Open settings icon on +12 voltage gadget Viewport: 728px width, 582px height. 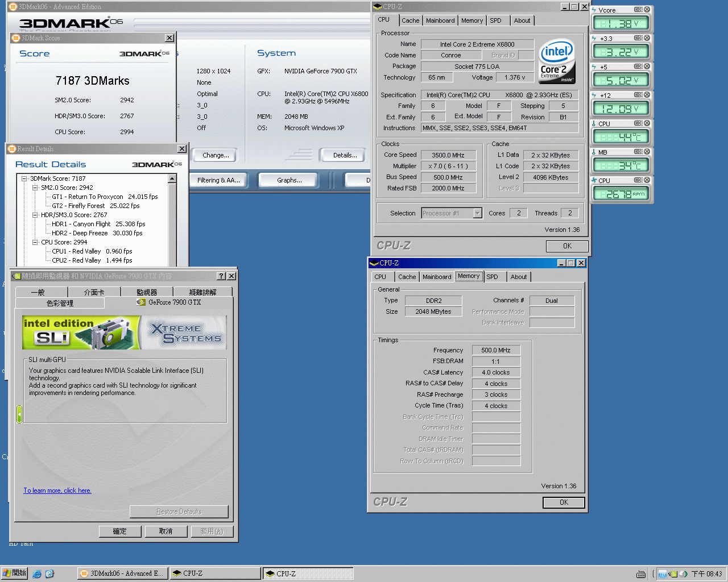pyautogui.click(x=638, y=95)
